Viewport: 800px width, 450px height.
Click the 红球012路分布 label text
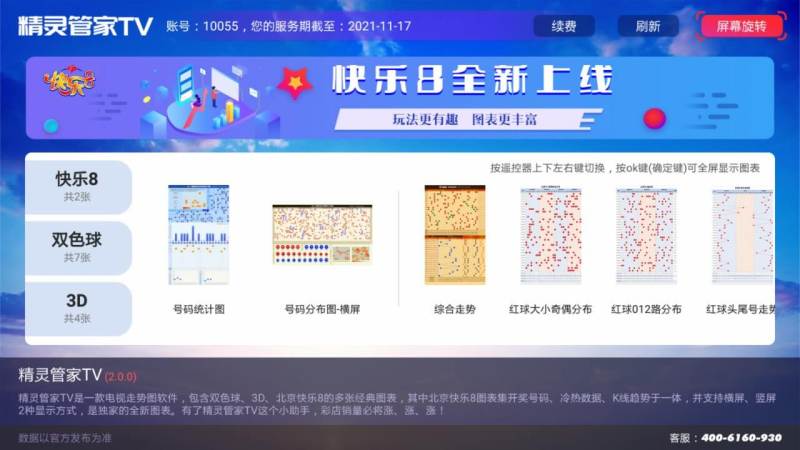pos(646,309)
